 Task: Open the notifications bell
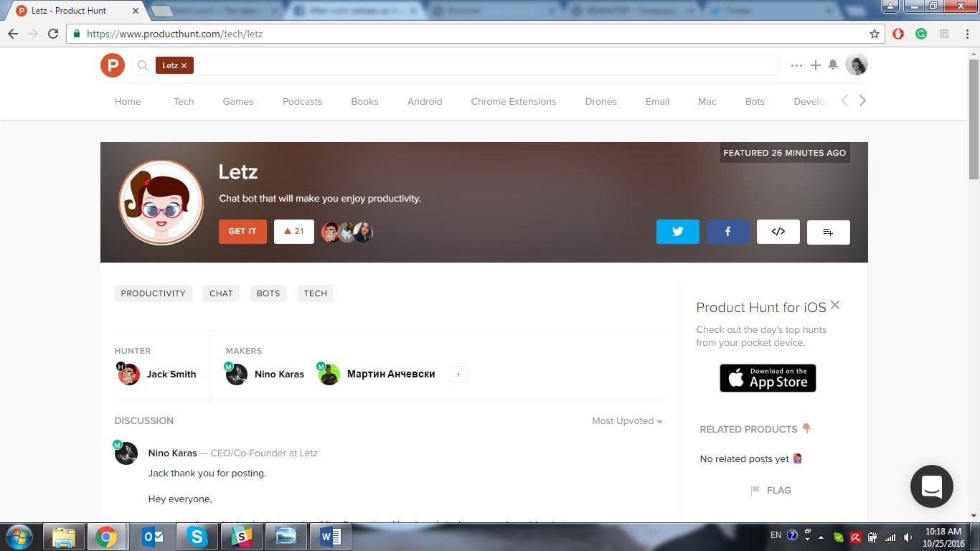pyautogui.click(x=833, y=65)
